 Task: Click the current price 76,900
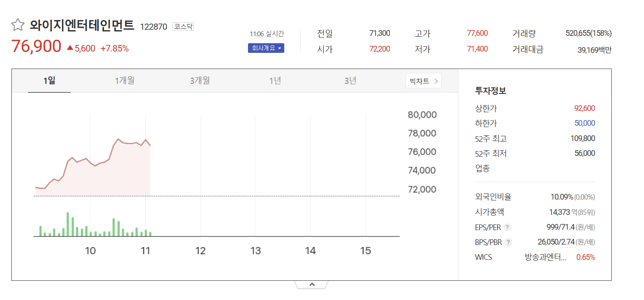36,46
